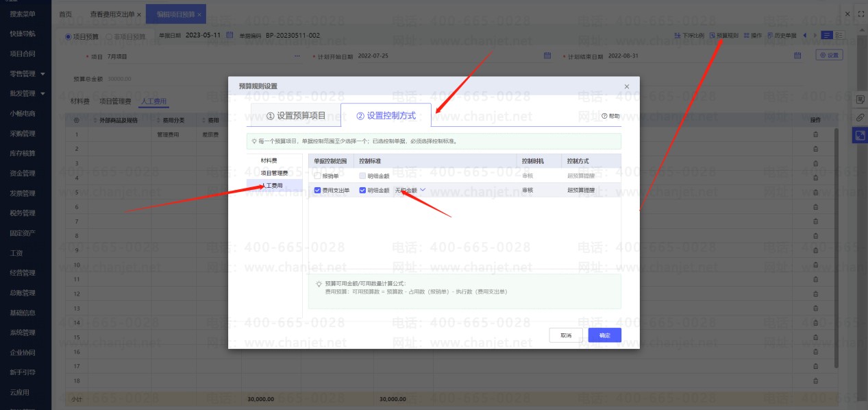Open 采购管理 in sidebar
This screenshot has height=410, width=868.
tap(23, 133)
